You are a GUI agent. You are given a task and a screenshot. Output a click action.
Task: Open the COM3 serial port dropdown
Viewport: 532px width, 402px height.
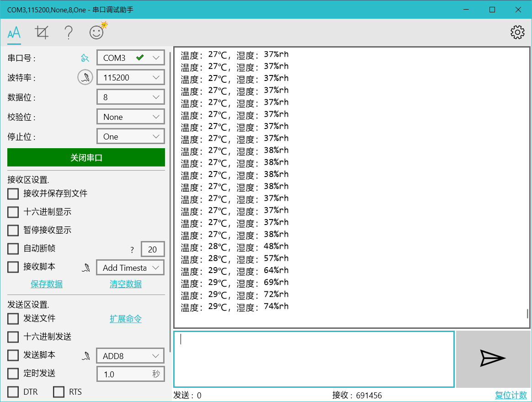[x=131, y=58]
